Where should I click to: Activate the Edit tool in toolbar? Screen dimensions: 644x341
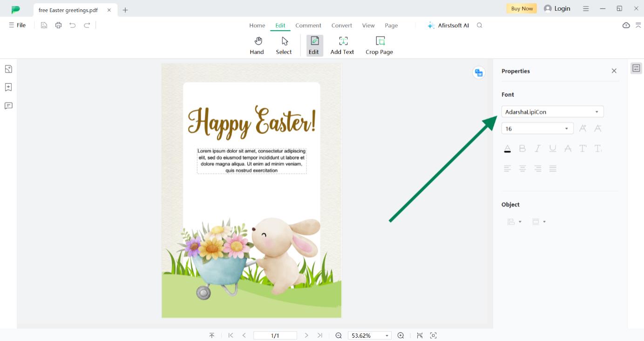coord(314,46)
